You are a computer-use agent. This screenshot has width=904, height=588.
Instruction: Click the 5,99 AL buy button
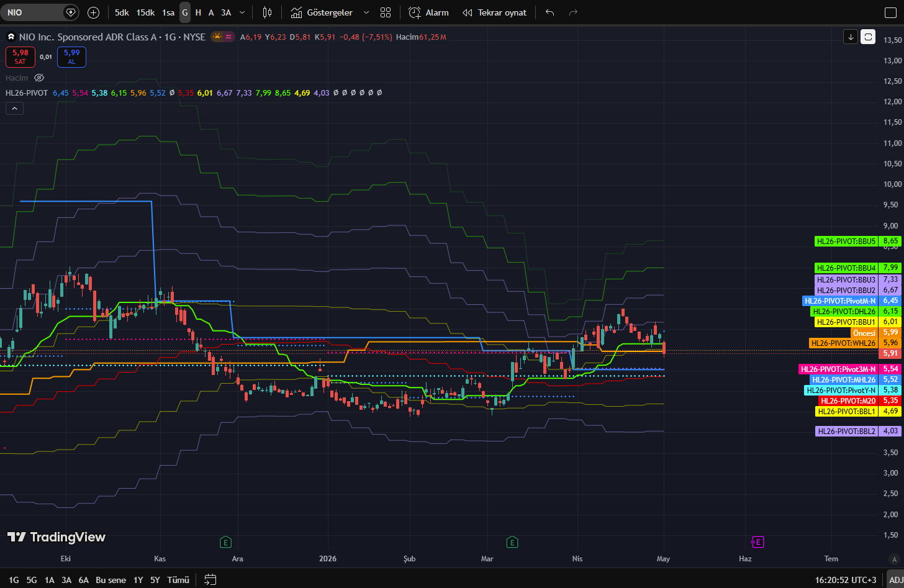pos(72,57)
